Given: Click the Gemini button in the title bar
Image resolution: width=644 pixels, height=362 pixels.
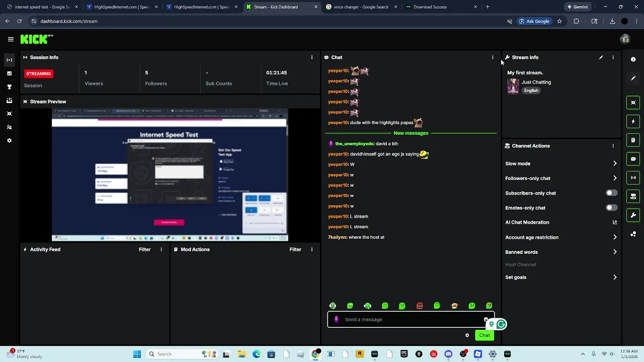Looking at the screenshot, I should pos(577,7).
